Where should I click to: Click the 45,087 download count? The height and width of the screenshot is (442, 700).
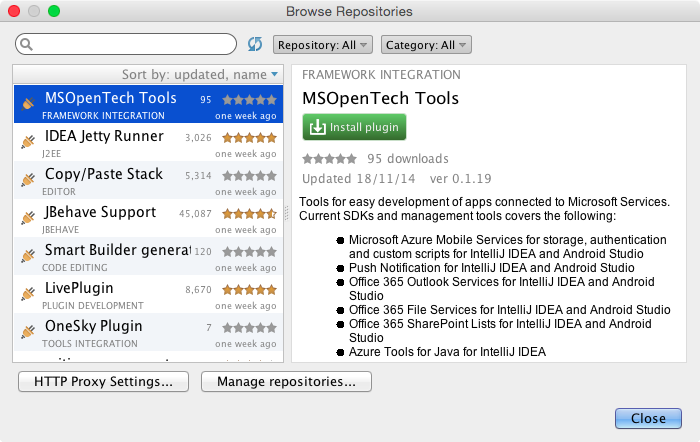[x=195, y=214]
